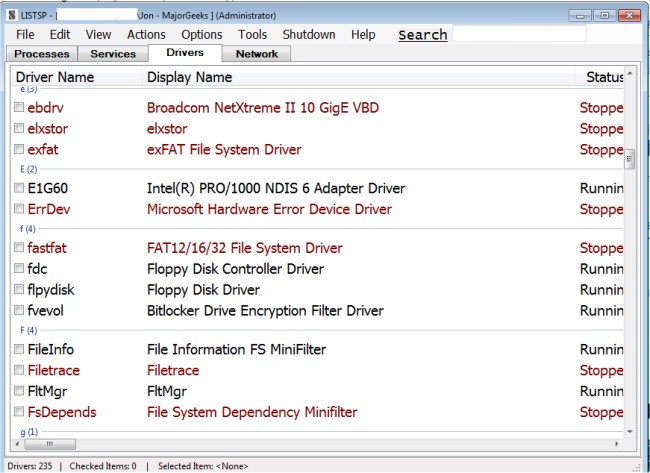Sort by Status column header
Image resolution: width=650 pixels, height=473 pixels.
[x=599, y=77]
